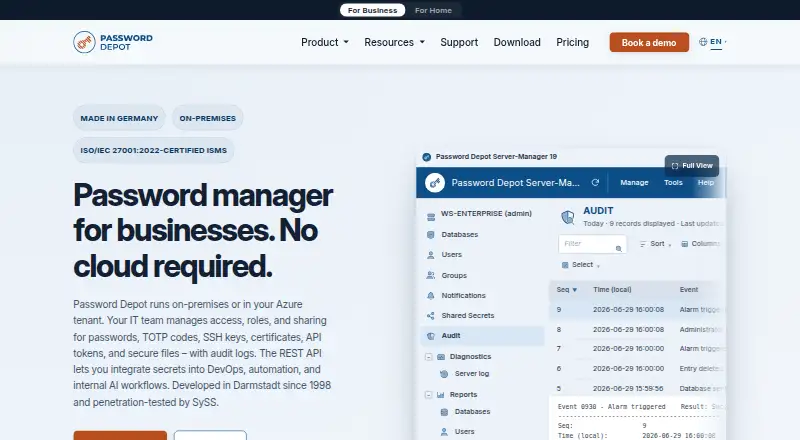Click the Sort lines icon

[x=643, y=244]
